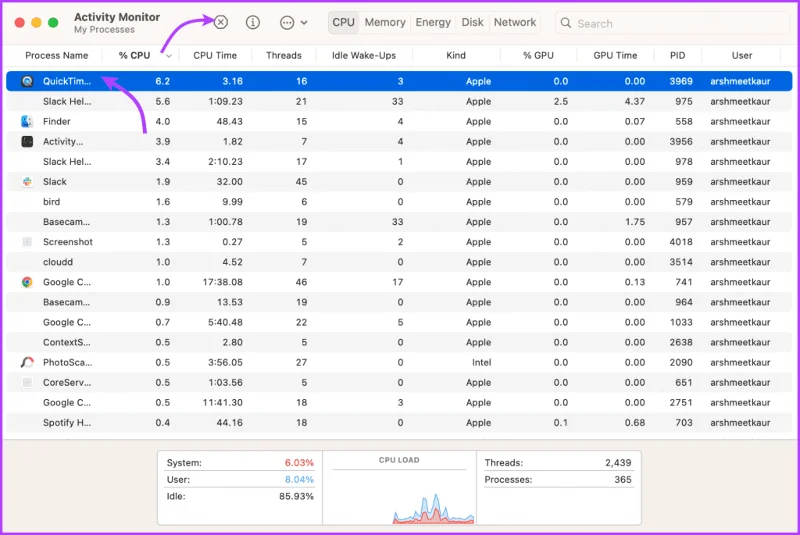Click the Stop process (X) toolbar icon

(220, 22)
